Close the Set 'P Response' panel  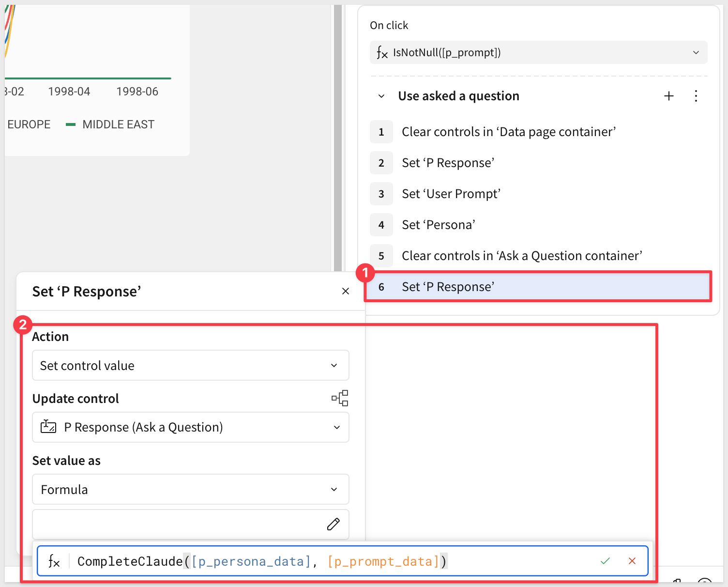pos(345,291)
